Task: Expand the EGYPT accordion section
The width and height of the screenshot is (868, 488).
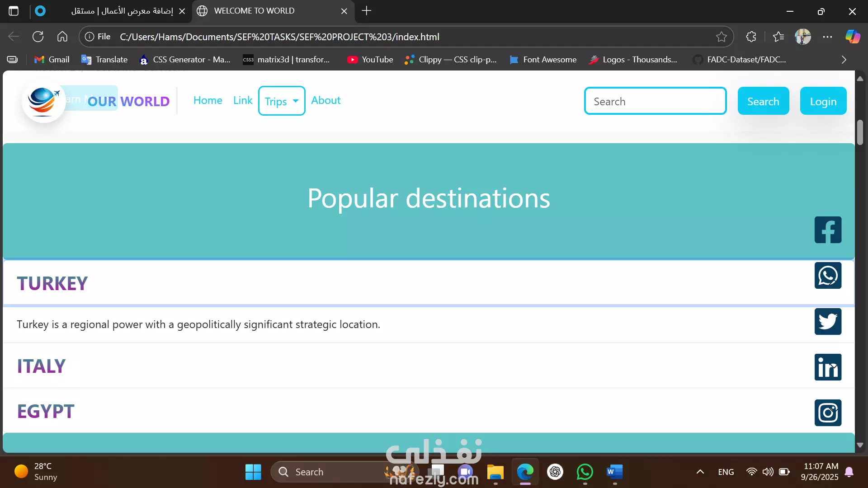Action: (x=46, y=411)
